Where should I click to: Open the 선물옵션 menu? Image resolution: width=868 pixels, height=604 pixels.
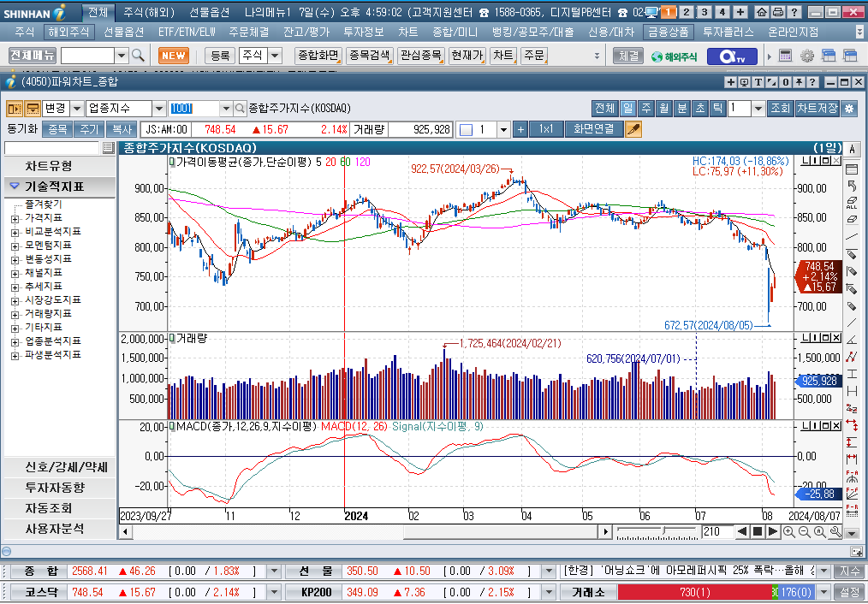pyautogui.click(x=124, y=32)
